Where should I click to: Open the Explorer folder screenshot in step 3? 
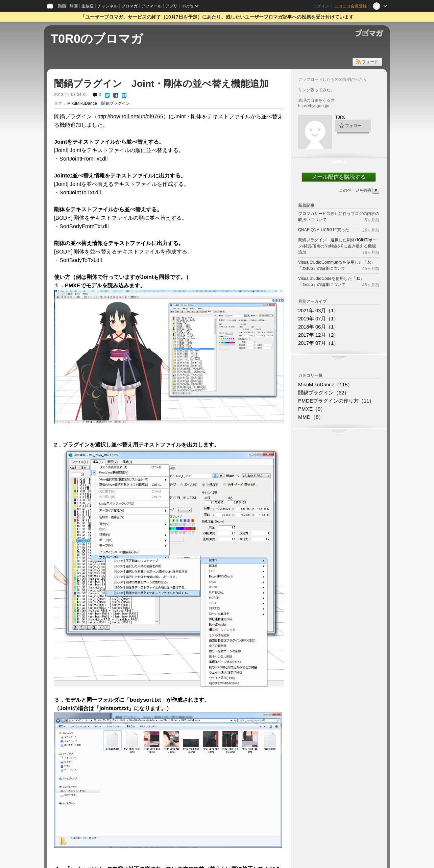click(168, 780)
